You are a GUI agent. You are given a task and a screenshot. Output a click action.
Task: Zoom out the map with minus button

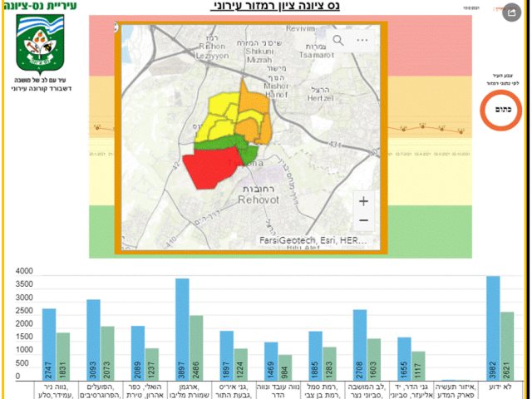364,220
